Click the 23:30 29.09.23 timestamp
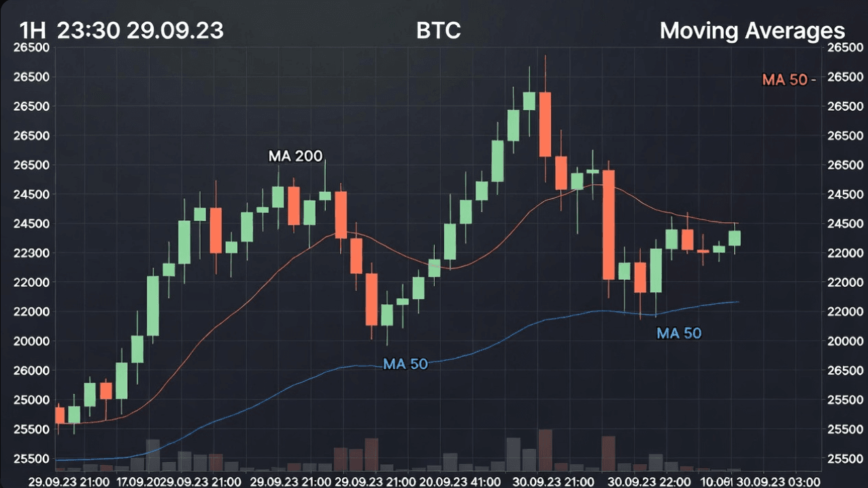The height and width of the screenshot is (488, 868). (x=140, y=31)
